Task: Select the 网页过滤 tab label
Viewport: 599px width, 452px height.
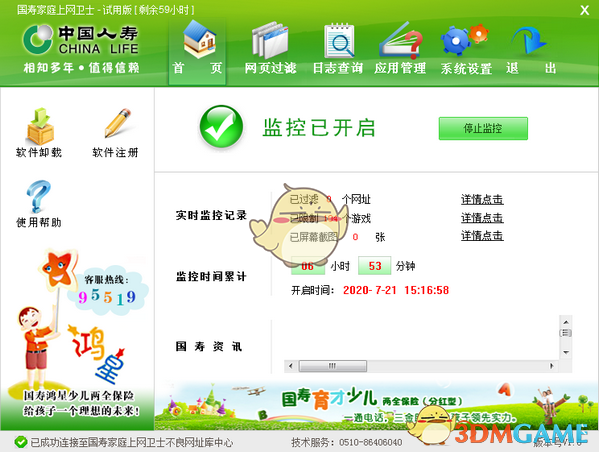Action: [270, 68]
